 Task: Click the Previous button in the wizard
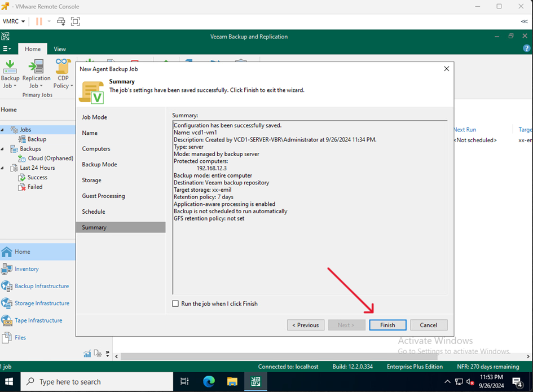306,325
